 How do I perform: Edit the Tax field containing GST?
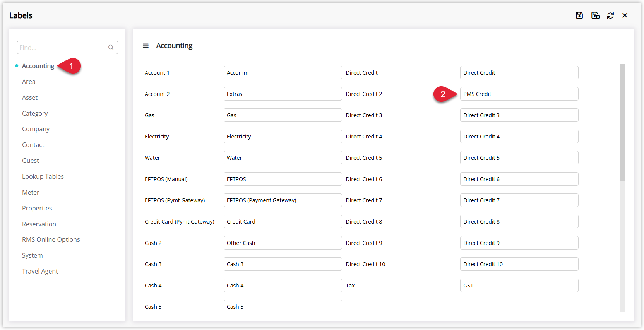coord(519,286)
